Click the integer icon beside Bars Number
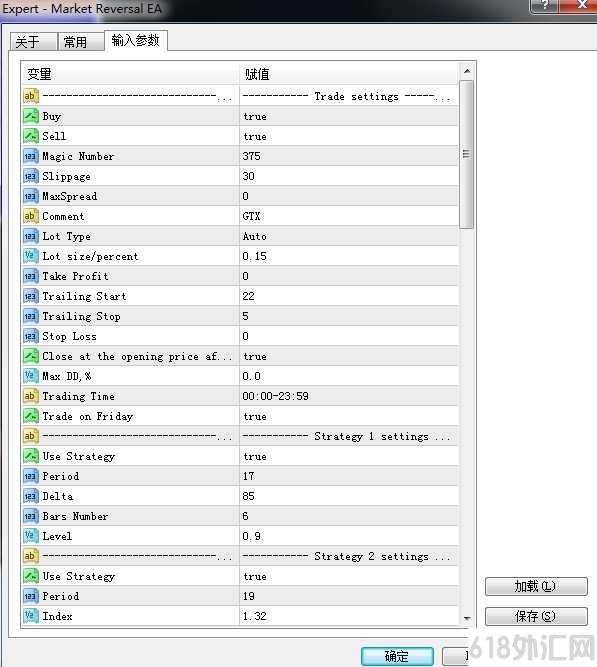 pyautogui.click(x=31, y=516)
